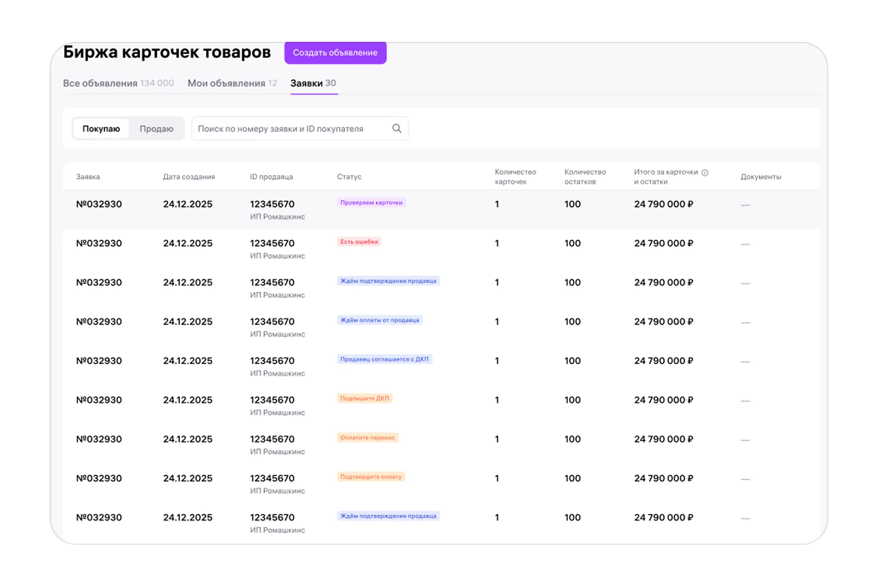Screen dimensions: 878x588
Task: Click seller ID 12345670 in Продавец соглашается с ДКП row
Action: point(272,361)
